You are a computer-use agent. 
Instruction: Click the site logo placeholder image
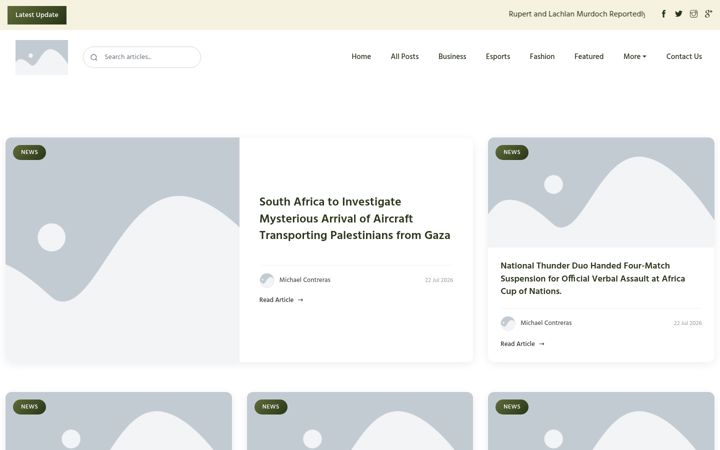tap(42, 57)
